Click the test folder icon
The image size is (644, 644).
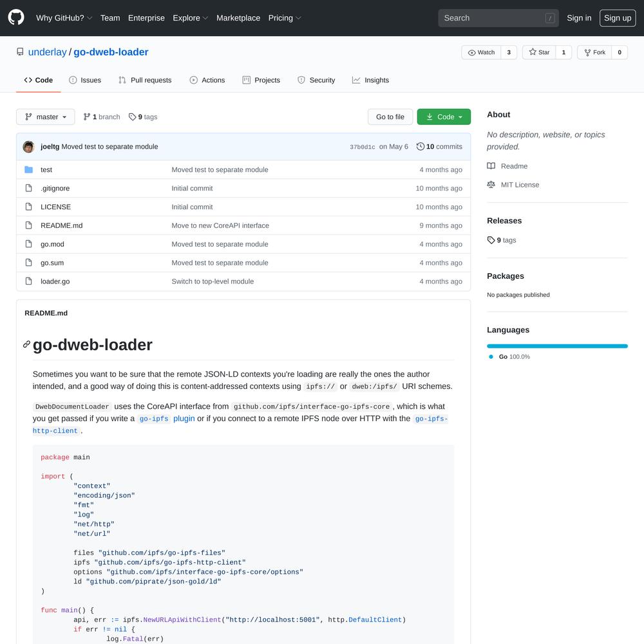click(x=28, y=169)
